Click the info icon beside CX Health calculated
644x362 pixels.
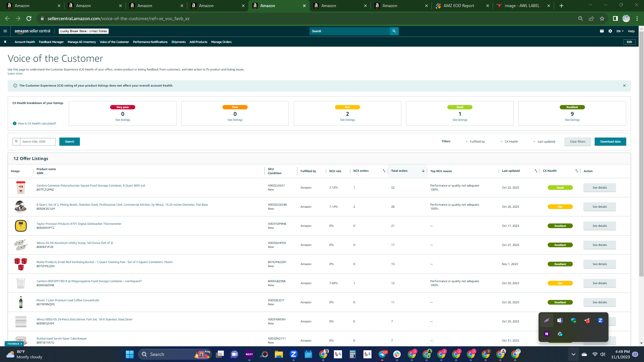(x=14, y=123)
